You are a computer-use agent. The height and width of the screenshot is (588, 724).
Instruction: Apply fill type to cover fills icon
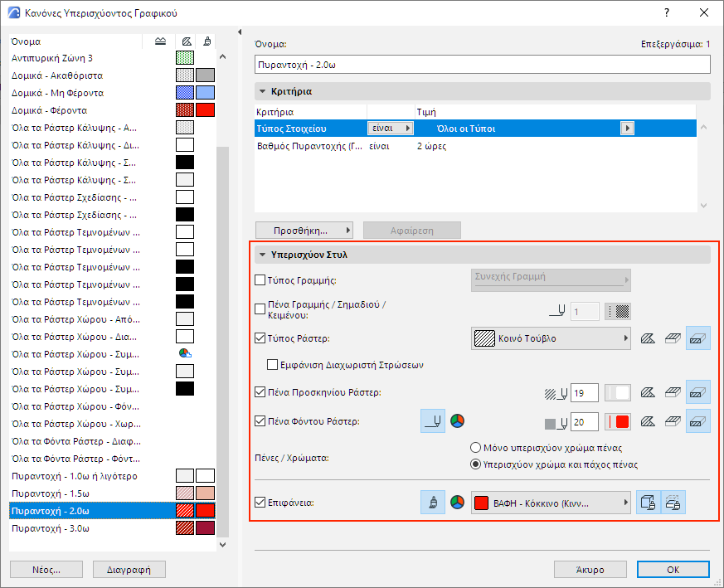coord(673,338)
